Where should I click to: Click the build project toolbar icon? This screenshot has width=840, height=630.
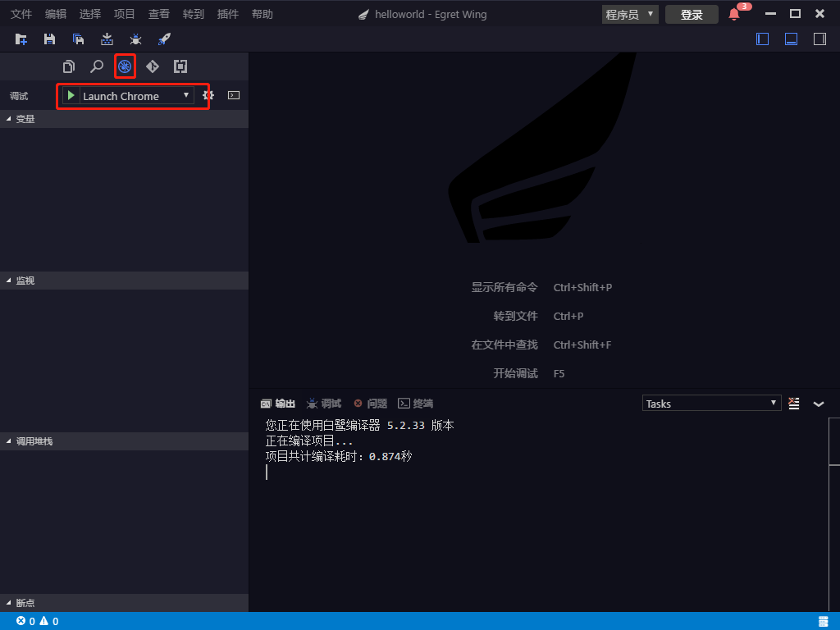[107, 39]
